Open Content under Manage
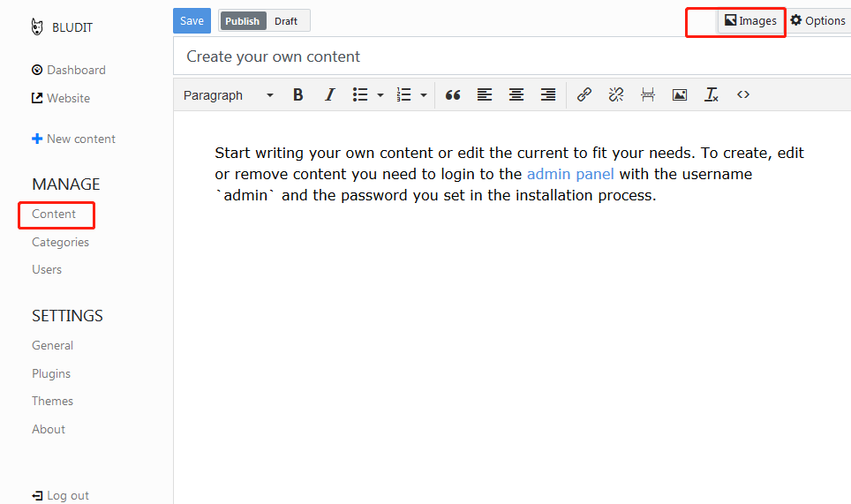The width and height of the screenshot is (851, 504). pyautogui.click(x=54, y=214)
